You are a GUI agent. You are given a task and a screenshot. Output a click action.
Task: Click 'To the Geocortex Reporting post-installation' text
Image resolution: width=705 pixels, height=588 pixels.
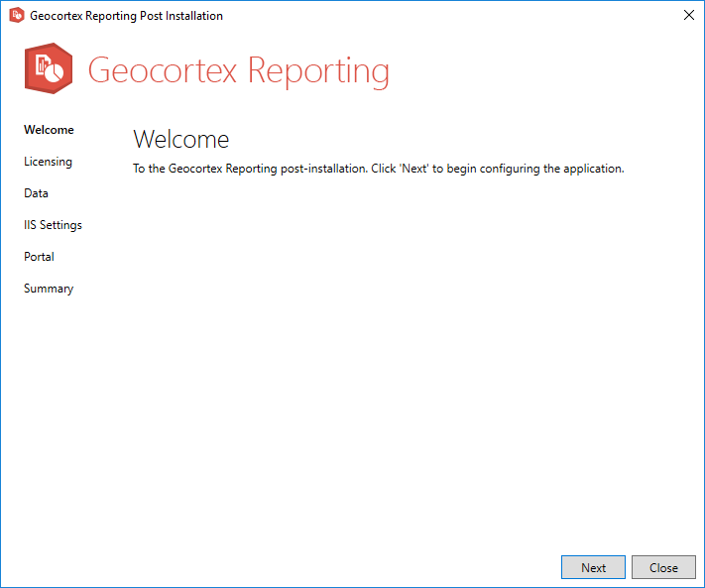(x=250, y=169)
